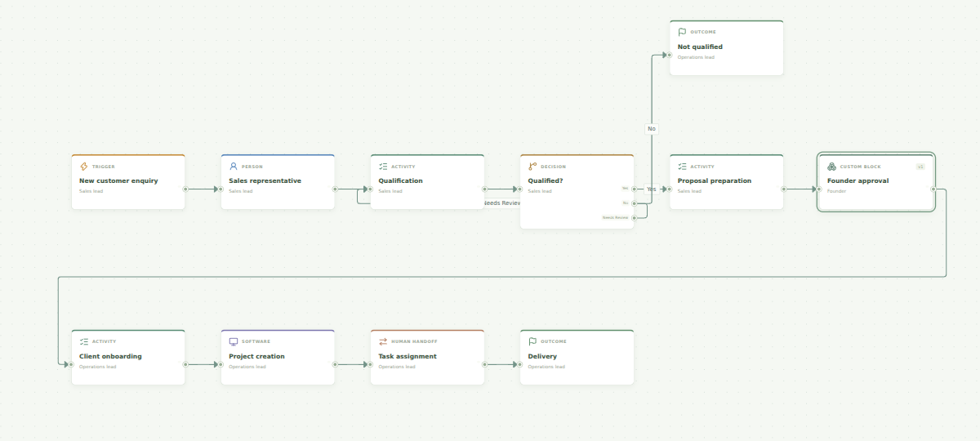980x441 pixels.
Task: Select the Not qualified outcome title
Action: [x=700, y=47]
